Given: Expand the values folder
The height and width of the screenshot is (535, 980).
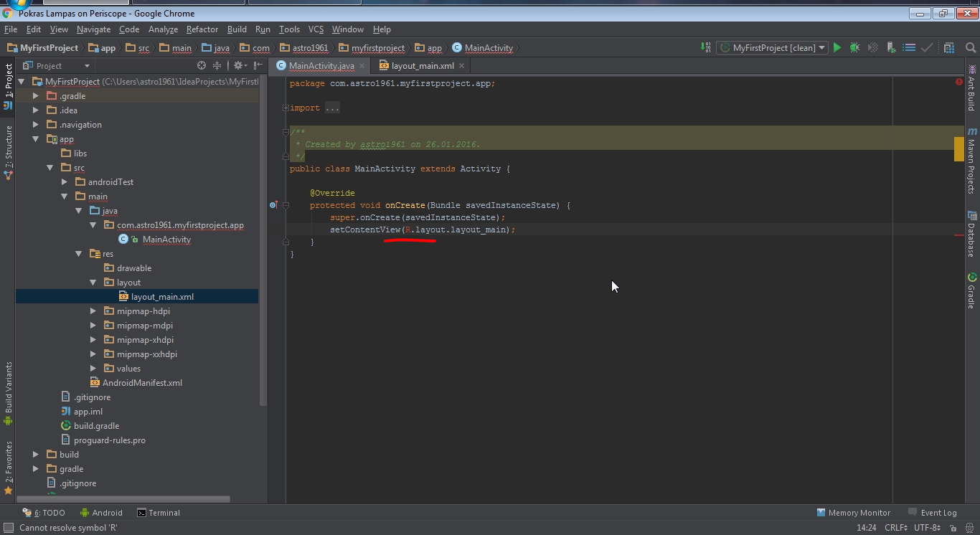Looking at the screenshot, I should point(93,369).
